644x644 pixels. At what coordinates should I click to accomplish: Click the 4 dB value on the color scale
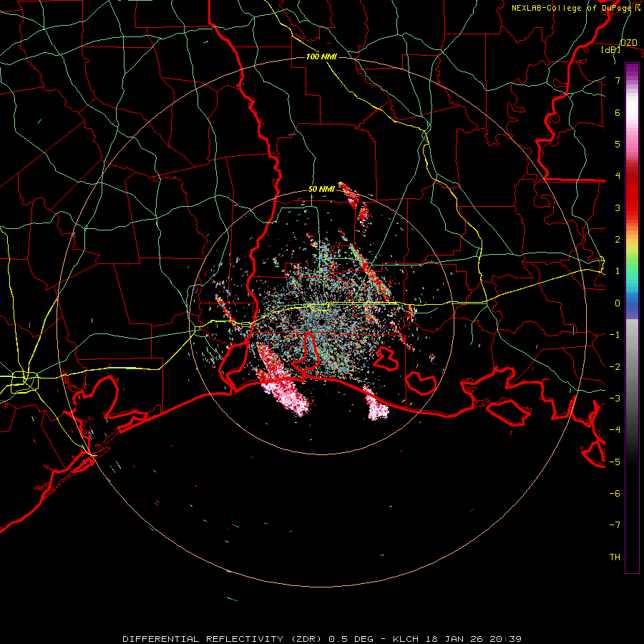point(618,176)
